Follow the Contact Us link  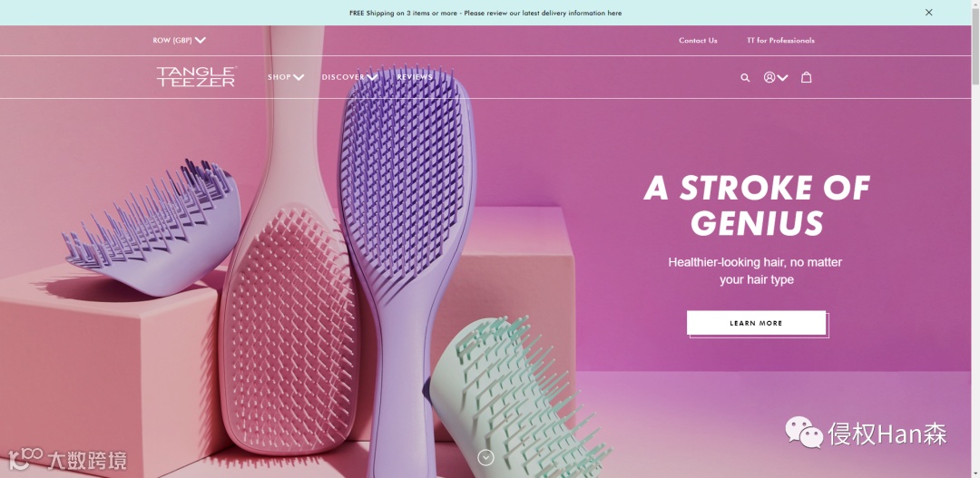coord(698,41)
